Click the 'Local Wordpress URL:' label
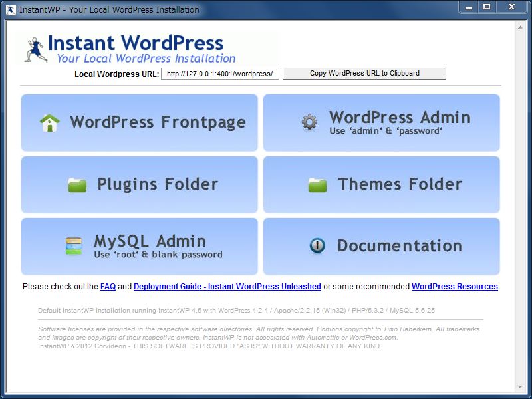Viewport: 532px width, 399px height. (x=117, y=74)
